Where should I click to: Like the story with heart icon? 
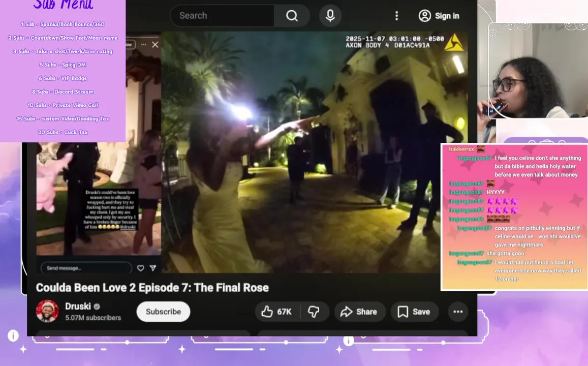click(141, 268)
